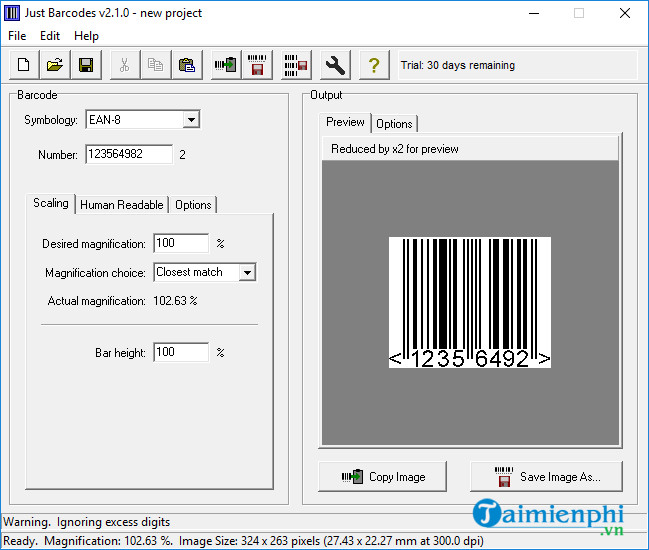The height and width of the screenshot is (550, 649).
Task: Click the Bar height input field
Action: tap(181, 353)
